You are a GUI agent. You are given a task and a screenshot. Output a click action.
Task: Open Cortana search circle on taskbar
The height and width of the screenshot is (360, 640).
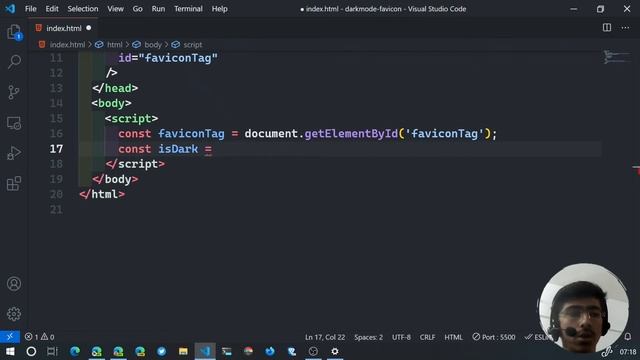pos(31,351)
